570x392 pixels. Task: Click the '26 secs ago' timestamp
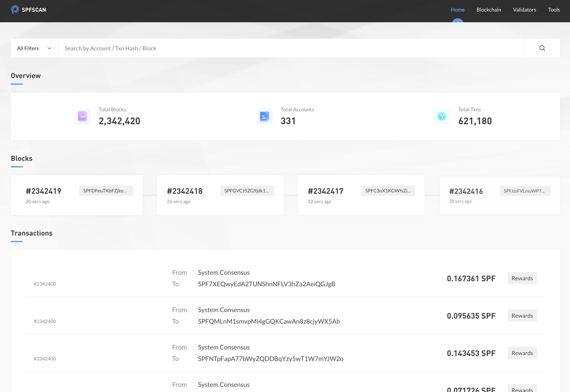pyautogui.click(x=179, y=201)
